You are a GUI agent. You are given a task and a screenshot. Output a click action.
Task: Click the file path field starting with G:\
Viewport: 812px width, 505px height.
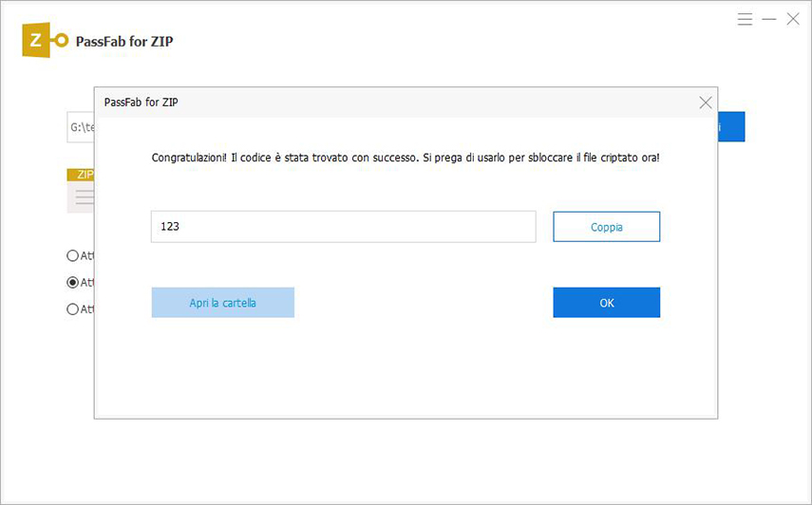[x=80, y=127]
